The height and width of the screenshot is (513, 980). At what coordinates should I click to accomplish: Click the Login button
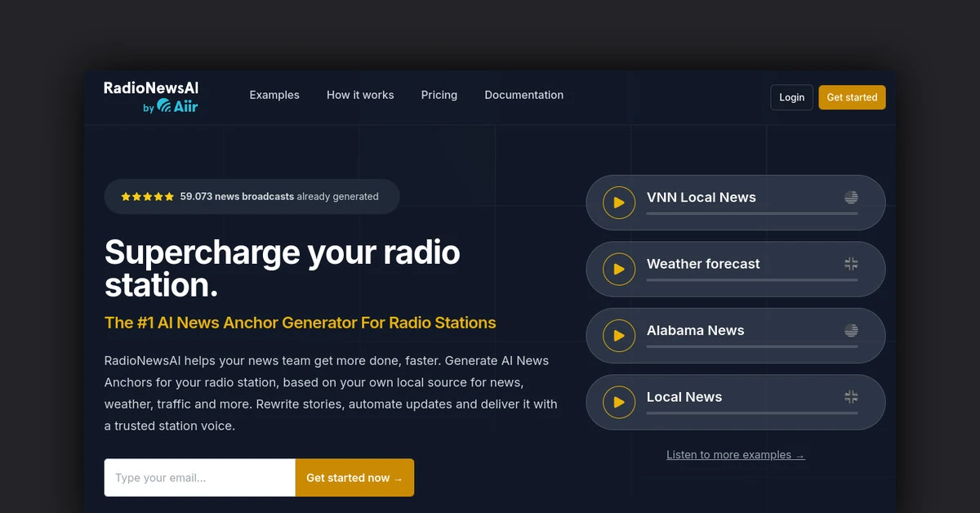(791, 97)
